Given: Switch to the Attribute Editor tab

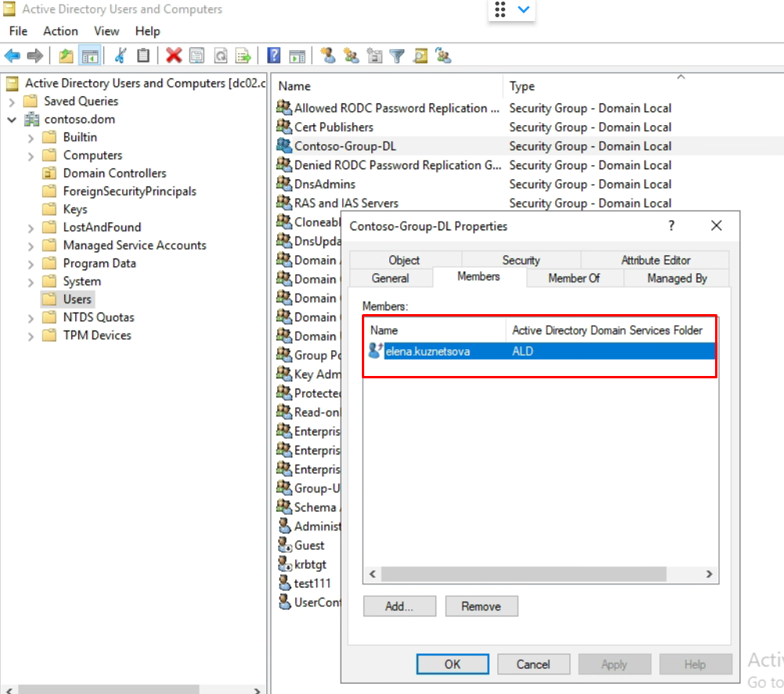Looking at the screenshot, I should point(656,260).
